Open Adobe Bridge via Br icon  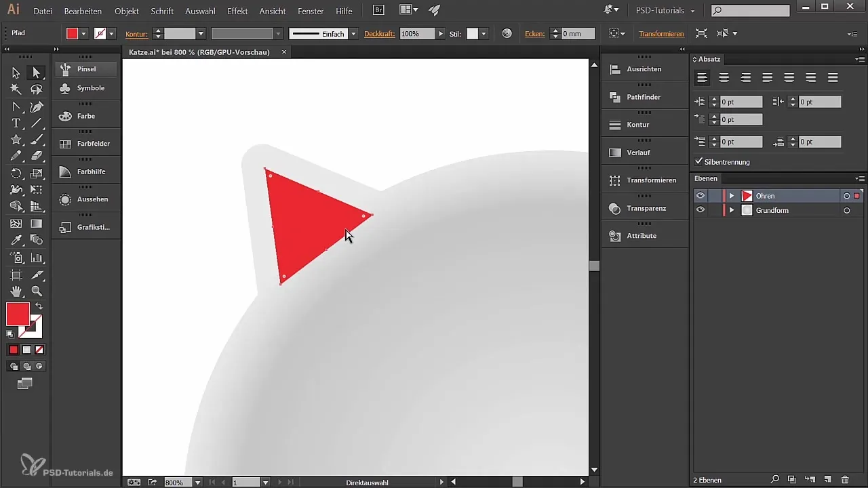click(x=378, y=10)
